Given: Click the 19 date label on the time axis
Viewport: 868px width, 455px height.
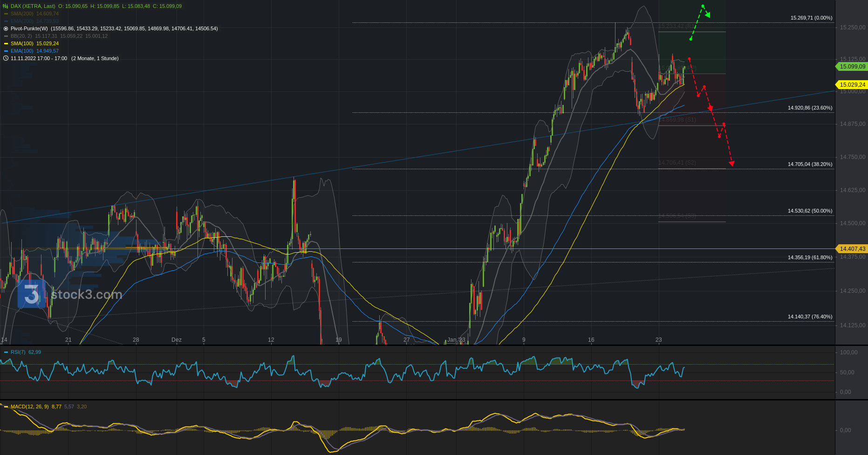Looking at the screenshot, I should 339,340.
